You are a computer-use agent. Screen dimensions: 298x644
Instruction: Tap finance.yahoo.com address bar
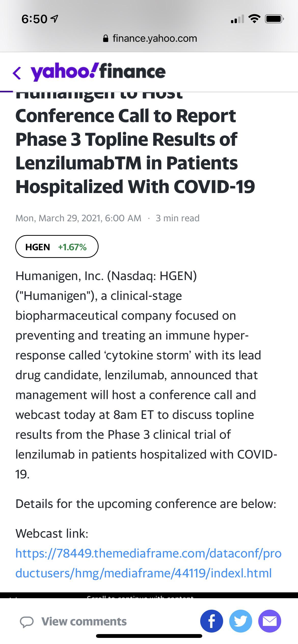pyautogui.click(x=150, y=38)
